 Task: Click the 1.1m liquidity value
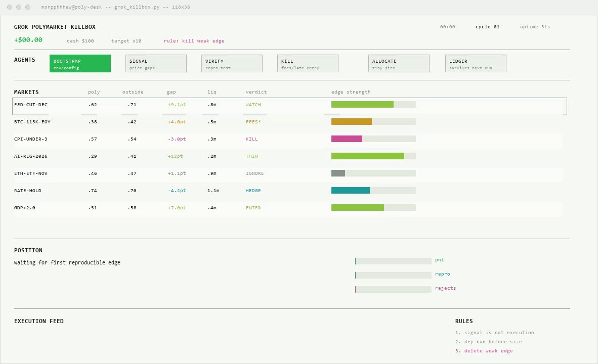(213, 191)
